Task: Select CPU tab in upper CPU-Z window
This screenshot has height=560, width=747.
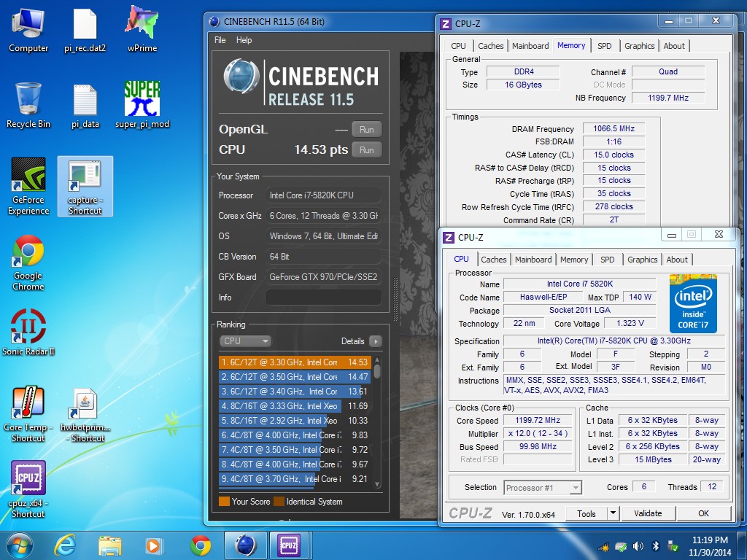Action: pyautogui.click(x=458, y=46)
